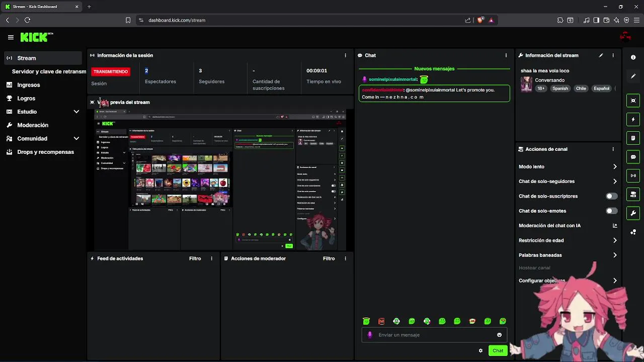644x362 pixels.
Task: Open Moderación del chat con IA external link
Action: point(615,226)
